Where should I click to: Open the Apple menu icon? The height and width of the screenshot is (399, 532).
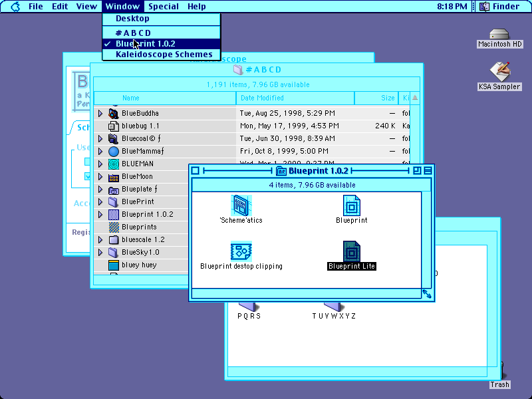click(15, 7)
